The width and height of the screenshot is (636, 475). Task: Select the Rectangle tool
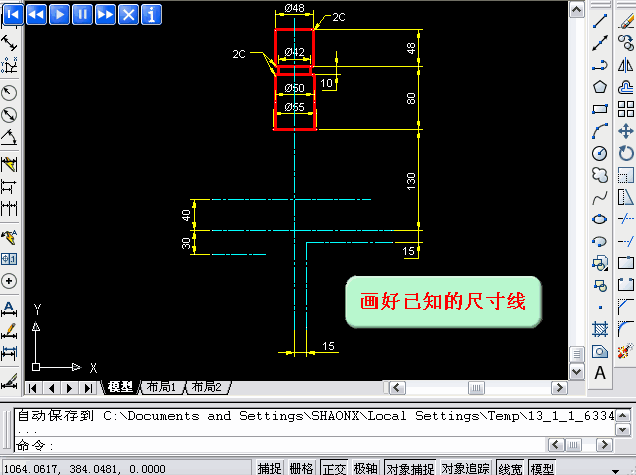point(600,109)
